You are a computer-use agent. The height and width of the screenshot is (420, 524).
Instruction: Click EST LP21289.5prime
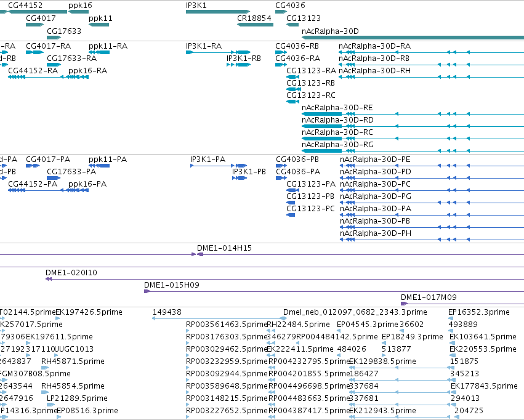[77, 398]
